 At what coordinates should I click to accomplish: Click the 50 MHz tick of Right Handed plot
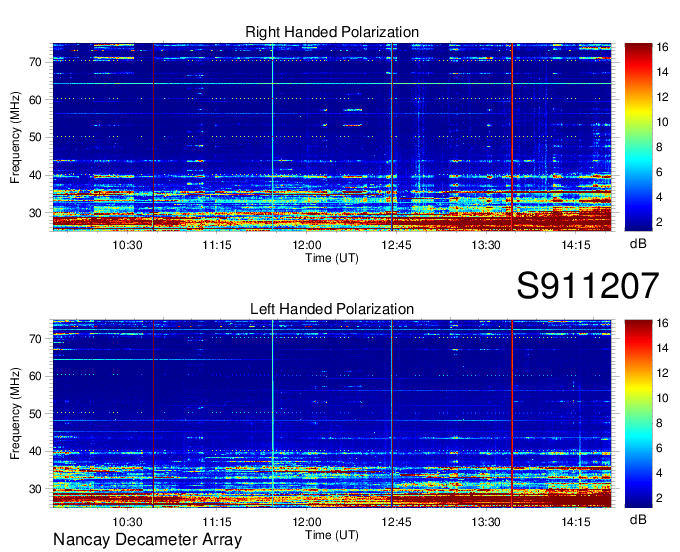point(36,138)
